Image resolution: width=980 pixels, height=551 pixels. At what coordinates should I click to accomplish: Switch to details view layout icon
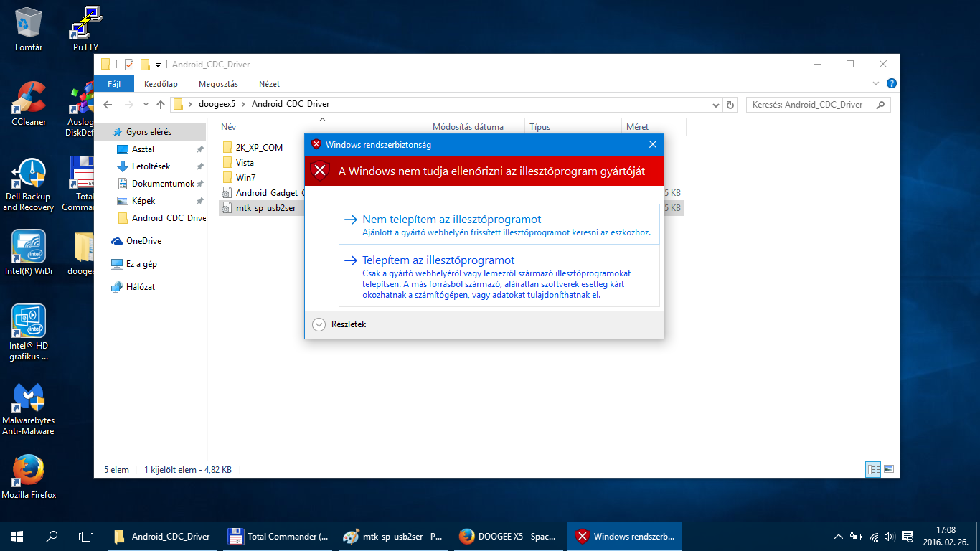pyautogui.click(x=873, y=470)
